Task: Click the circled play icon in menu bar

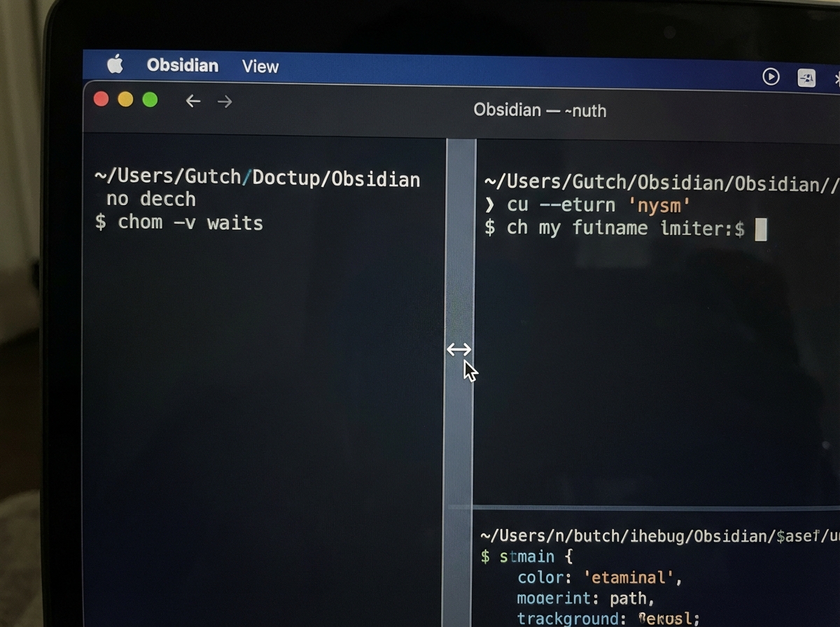Action: point(771,76)
